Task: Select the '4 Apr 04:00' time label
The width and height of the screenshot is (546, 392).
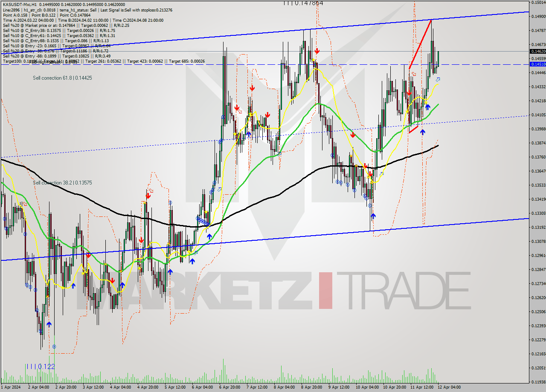Action: point(120,387)
